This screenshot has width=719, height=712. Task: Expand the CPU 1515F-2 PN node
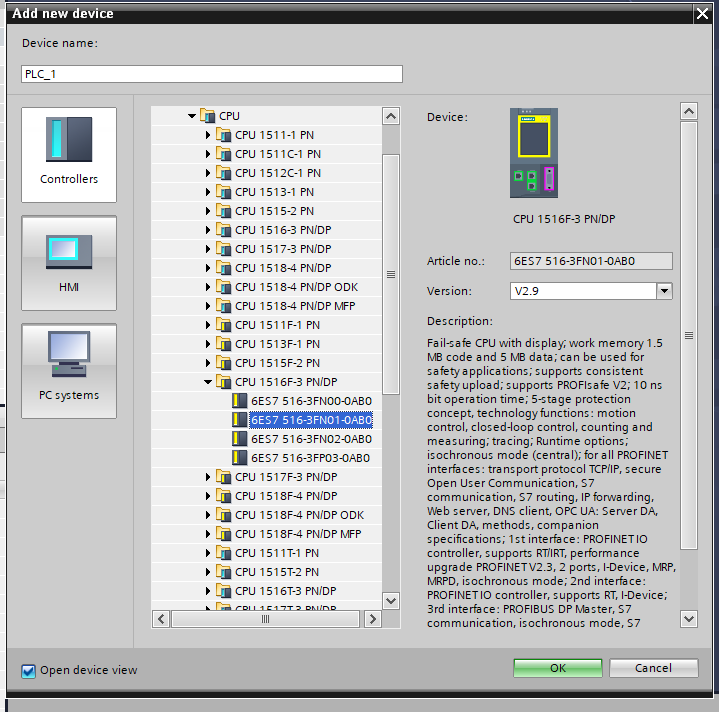(208, 363)
